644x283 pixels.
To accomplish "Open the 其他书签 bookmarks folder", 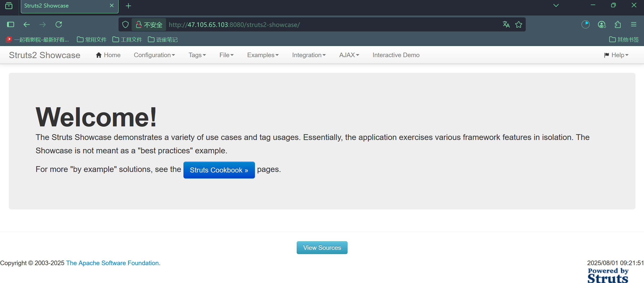I will [x=624, y=40].
